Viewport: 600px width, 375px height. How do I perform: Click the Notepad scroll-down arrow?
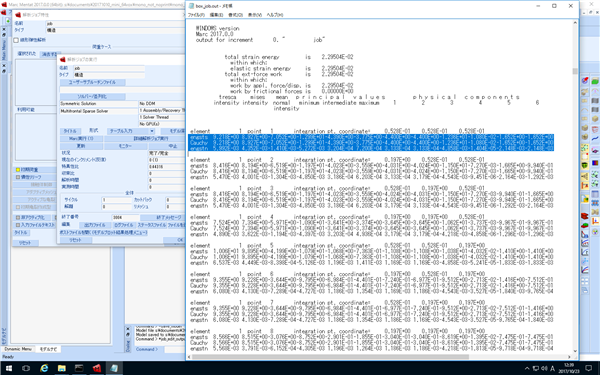[575, 351]
